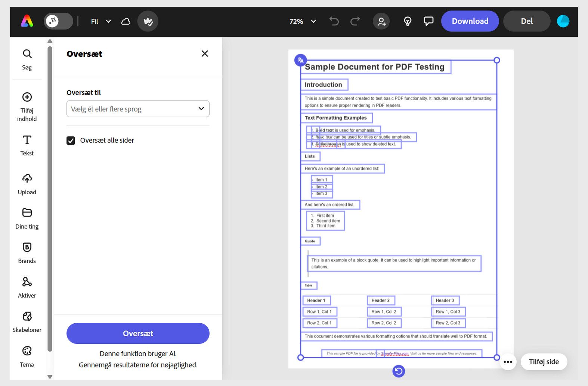Select the 'Row 1, Col 2' cell
Image resolution: width=588 pixels, height=386 pixels.
pyautogui.click(x=384, y=312)
